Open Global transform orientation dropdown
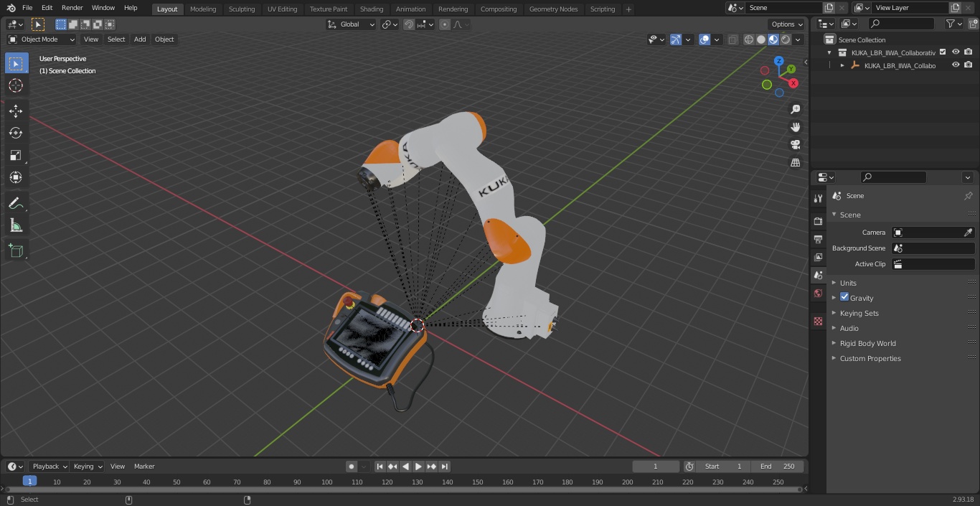The width and height of the screenshot is (980, 506). (x=351, y=24)
